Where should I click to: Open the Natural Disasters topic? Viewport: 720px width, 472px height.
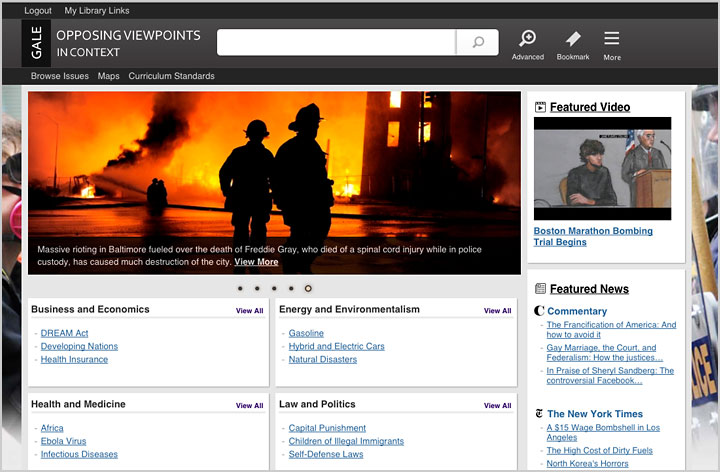pyautogui.click(x=323, y=359)
